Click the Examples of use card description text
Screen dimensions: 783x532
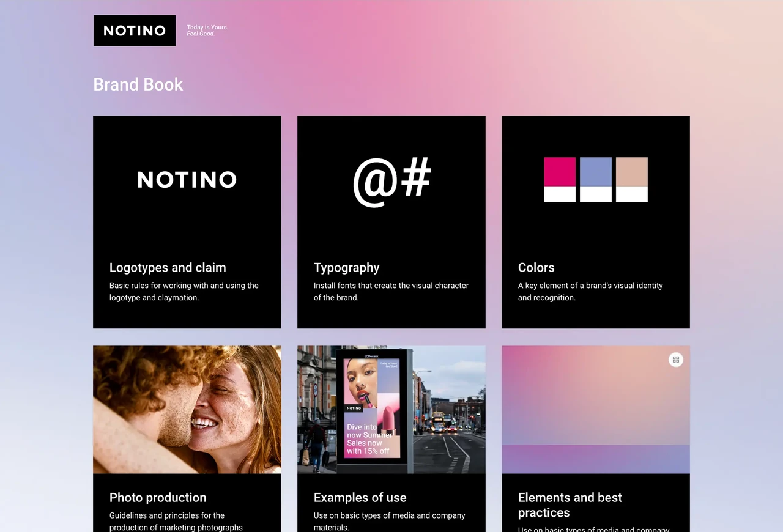[x=390, y=521]
